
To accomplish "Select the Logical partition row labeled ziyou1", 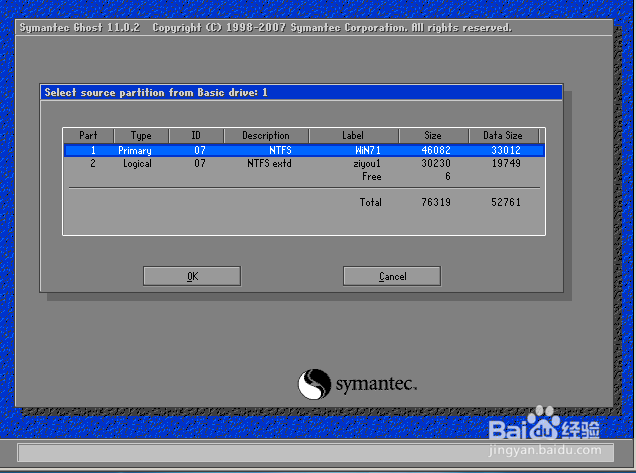I will pyautogui.click(x=304, y=163).
